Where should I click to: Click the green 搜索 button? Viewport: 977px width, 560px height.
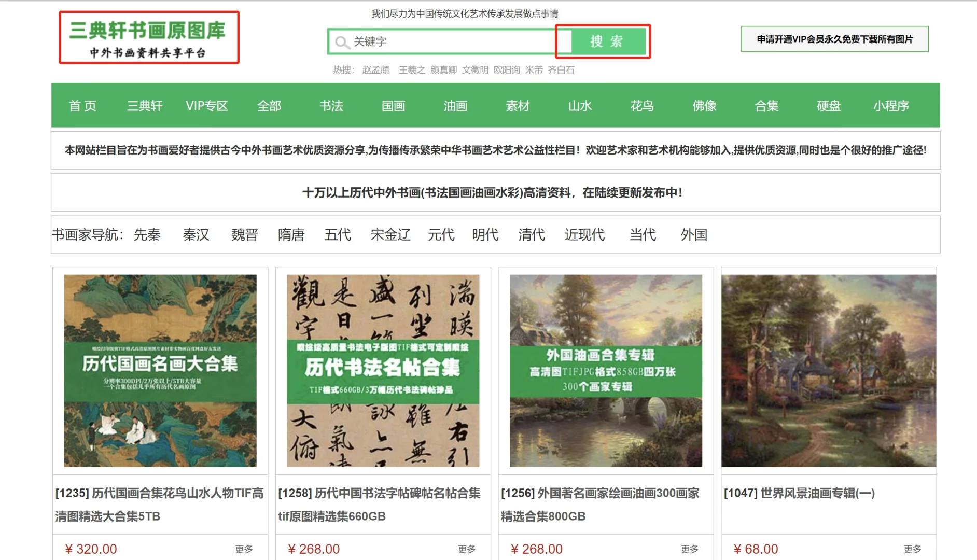608,41
